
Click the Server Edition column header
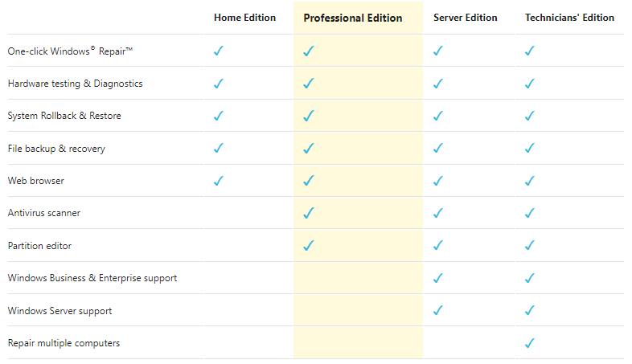point(465,18)
